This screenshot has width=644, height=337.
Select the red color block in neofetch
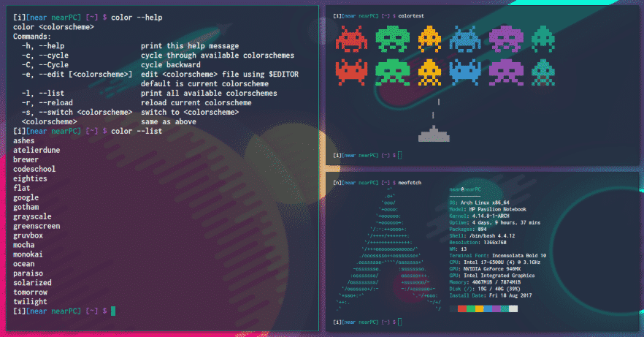click(x=462, y=308)
